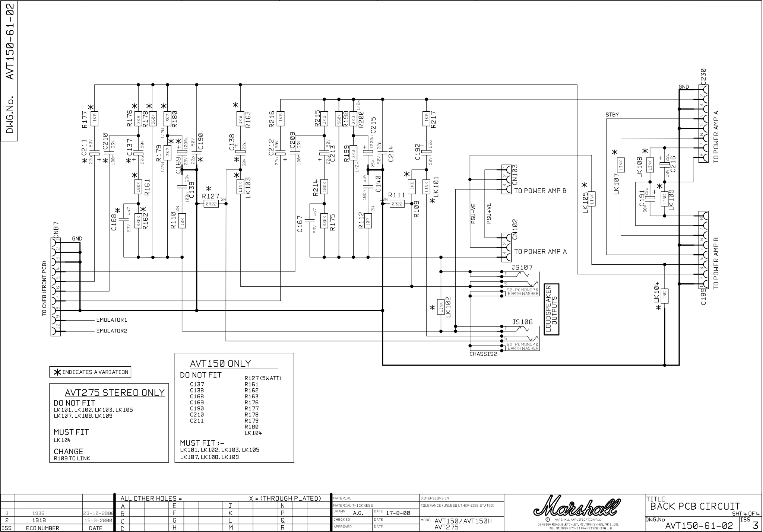Click the AVT150 ONLY heading
The height and width of the screenshot is (532, 763).
click(x=221, y=363)
